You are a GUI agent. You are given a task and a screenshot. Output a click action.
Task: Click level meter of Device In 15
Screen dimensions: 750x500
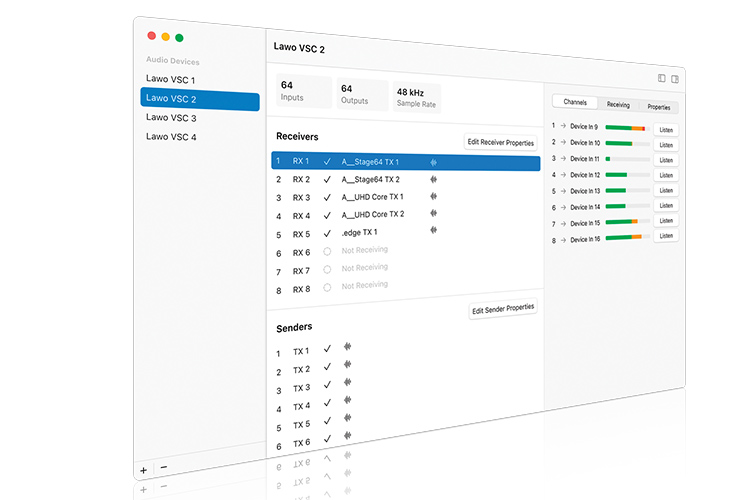tap(627, 222)
